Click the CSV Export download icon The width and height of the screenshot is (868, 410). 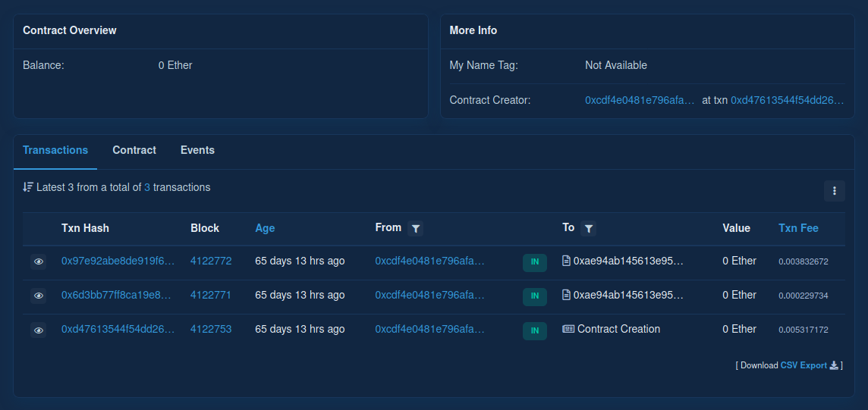point(834,365)
